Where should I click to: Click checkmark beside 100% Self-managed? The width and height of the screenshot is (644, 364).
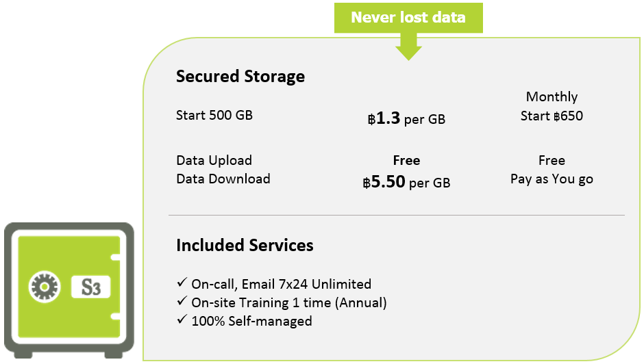pos(182,320)
